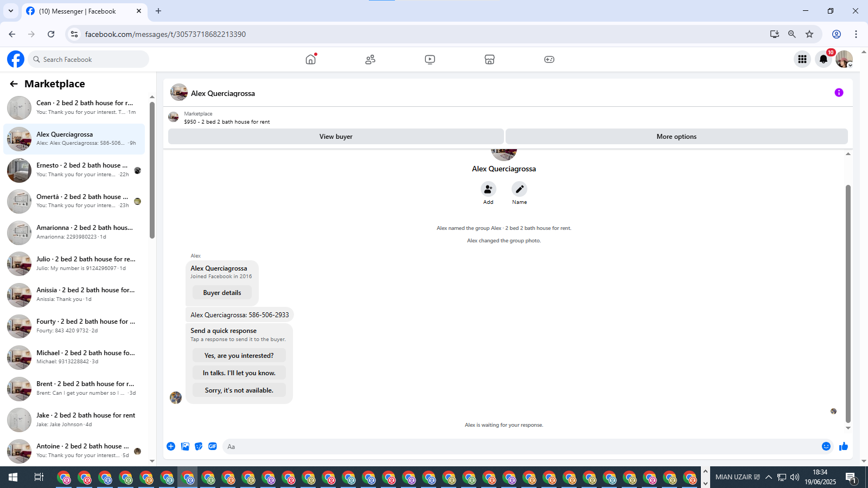Image resolution: width=868 pixels, height=488 pixels.
Task: Bookmark this page with star icon
Action: (809, 34)
